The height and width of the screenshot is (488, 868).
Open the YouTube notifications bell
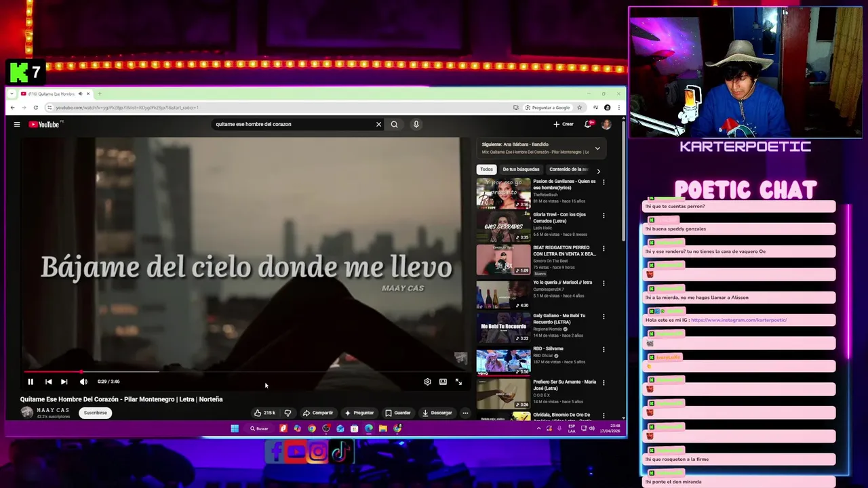(x=588, y=124)
